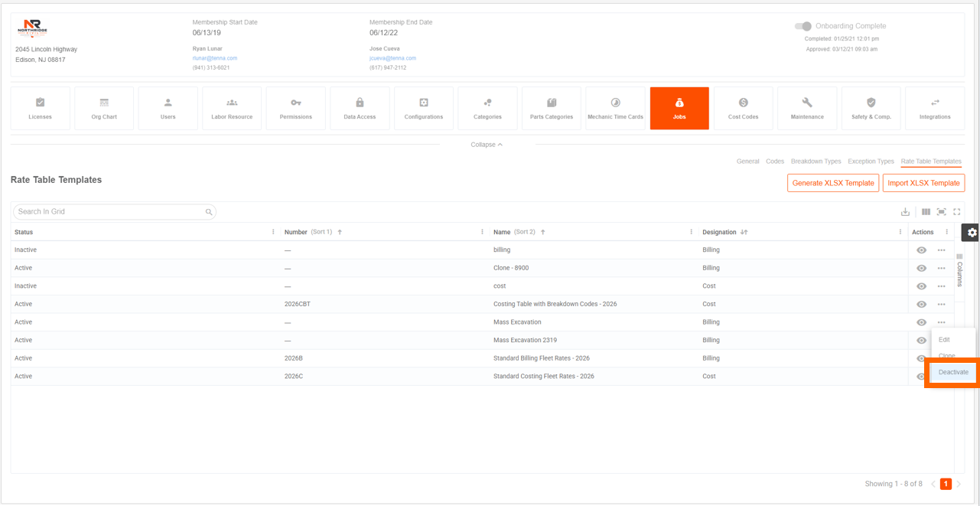Click the Northridge company logo
This screenshot has height=506, width=980.
pyautogui.click(x=32, y=29)
